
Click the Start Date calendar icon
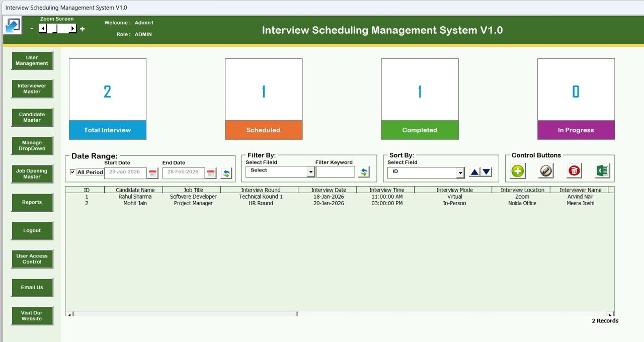(x=153, y=173)
